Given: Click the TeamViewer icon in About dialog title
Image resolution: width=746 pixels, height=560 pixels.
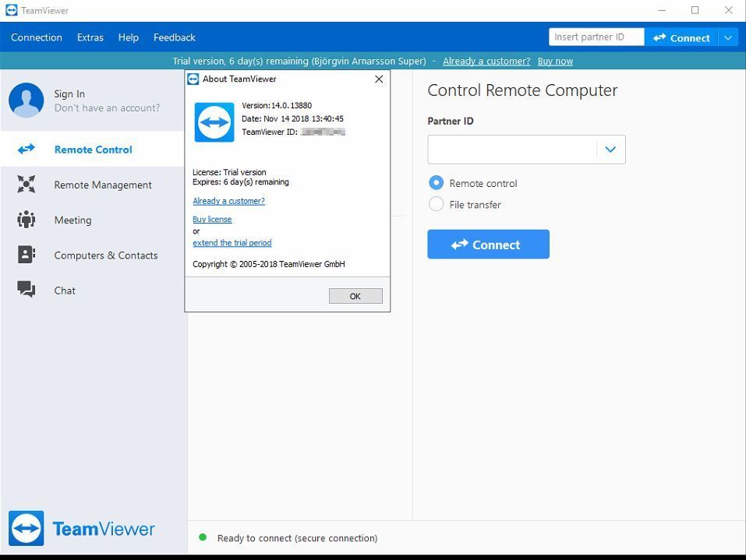Looking at the screenshot, I should tap(193, 79).
